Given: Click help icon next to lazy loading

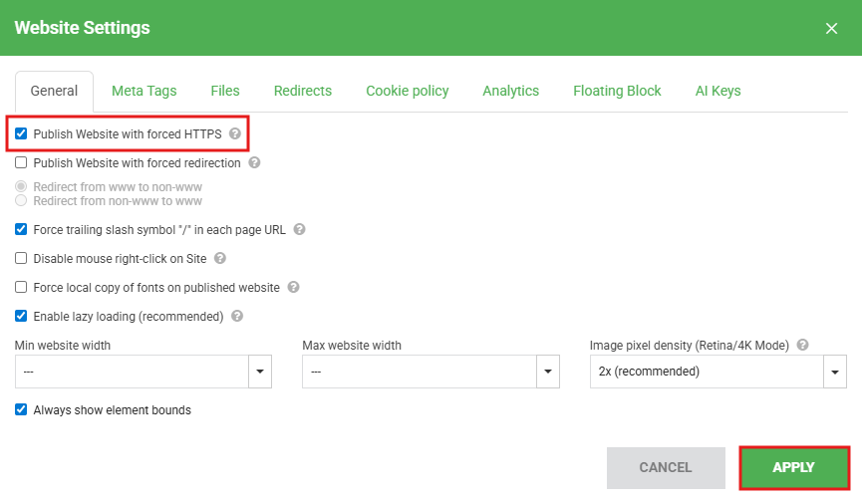Looking at the screenshot, I should (237, 316).
